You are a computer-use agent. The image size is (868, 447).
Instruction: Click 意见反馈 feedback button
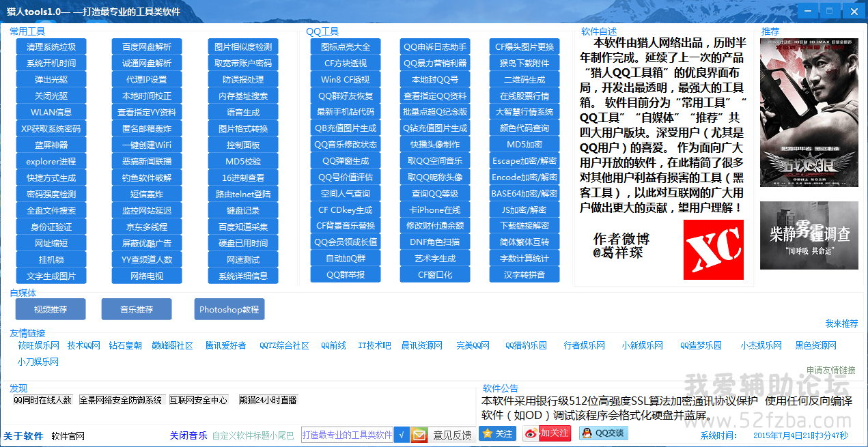pos(452,435)
